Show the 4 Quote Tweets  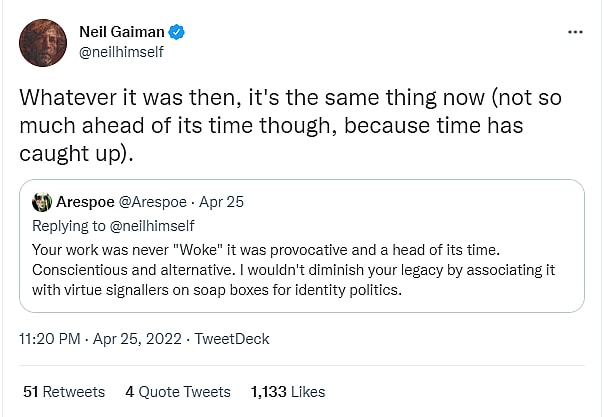178,392
